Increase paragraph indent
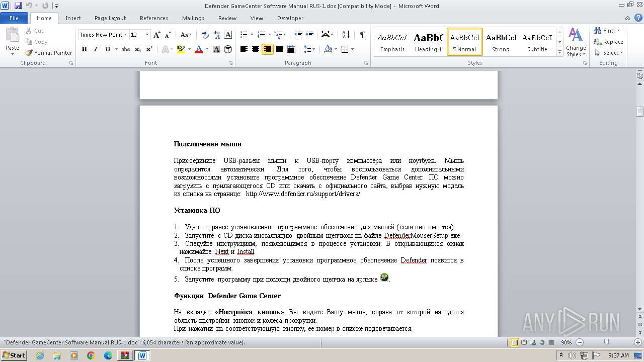The height and width of the screenshot is (362, 644). [x=309, y=35]
